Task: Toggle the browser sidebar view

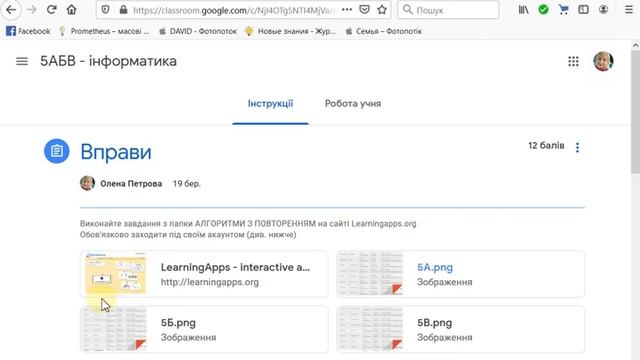Action: (584, 10)
